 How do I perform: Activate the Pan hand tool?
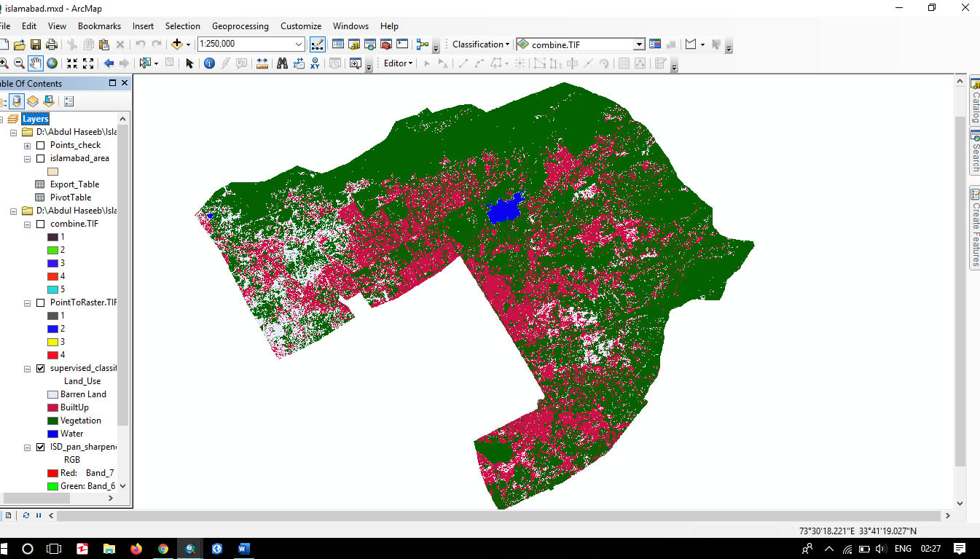pyautogui.click(x=35, y=63)
